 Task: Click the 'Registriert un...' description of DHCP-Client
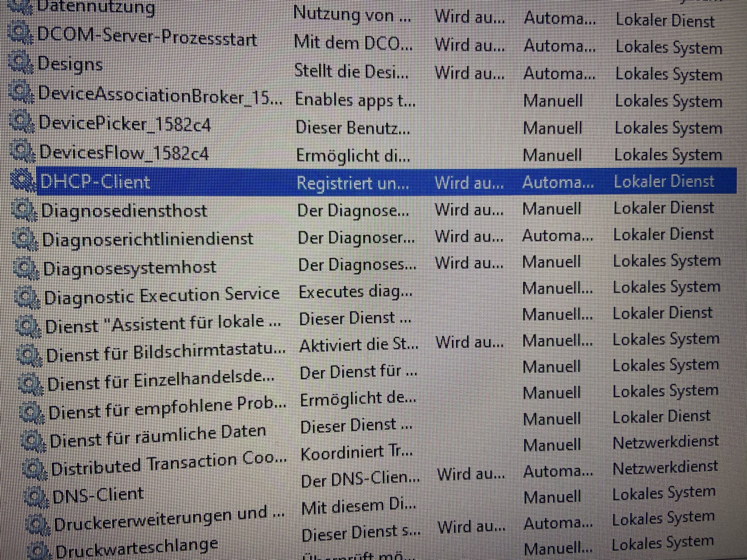click(x=352, y=183)
